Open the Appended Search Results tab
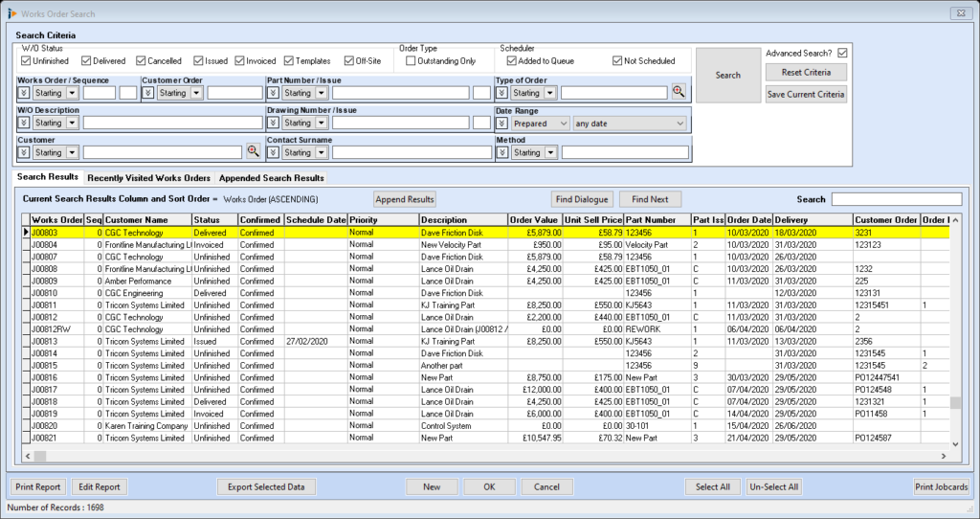 (272, 178)
